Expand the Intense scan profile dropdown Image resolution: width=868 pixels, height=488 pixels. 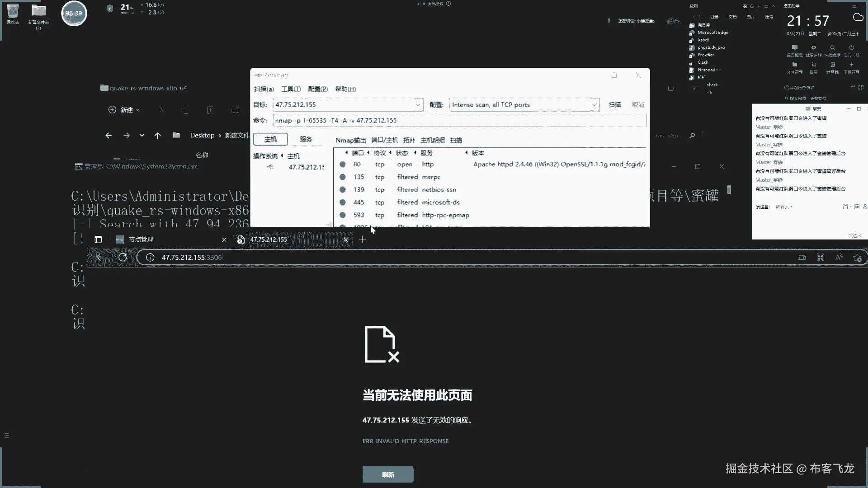click(594, 105)
